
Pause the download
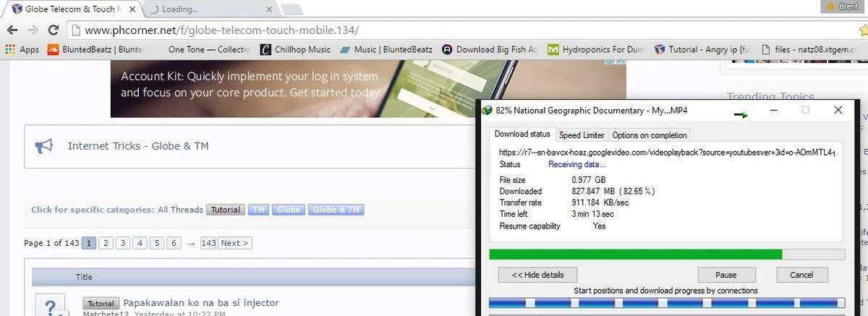click(x=726, y=275)
